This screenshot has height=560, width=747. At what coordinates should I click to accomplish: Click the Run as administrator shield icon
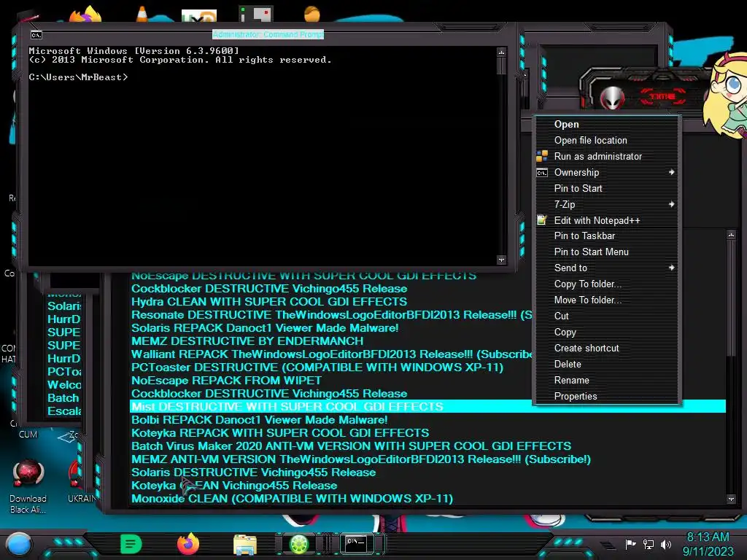pyautogui.click(x=542, y=156)
